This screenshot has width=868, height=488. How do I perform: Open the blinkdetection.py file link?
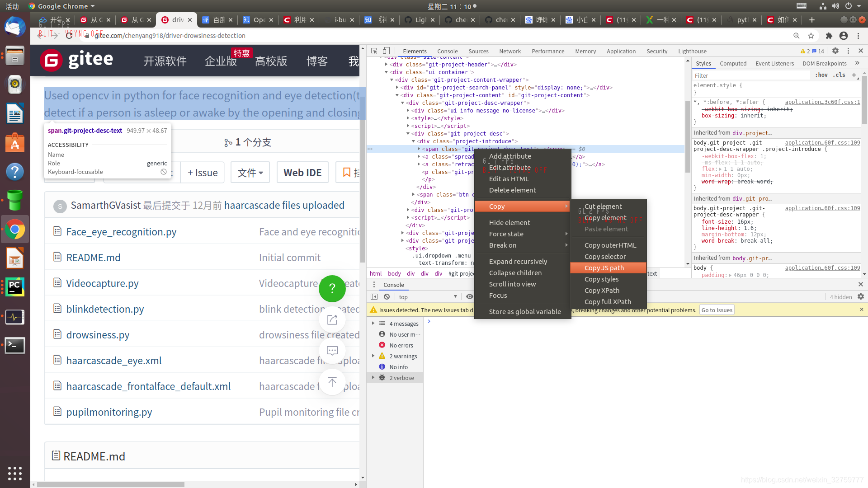[x=105, y=309]
